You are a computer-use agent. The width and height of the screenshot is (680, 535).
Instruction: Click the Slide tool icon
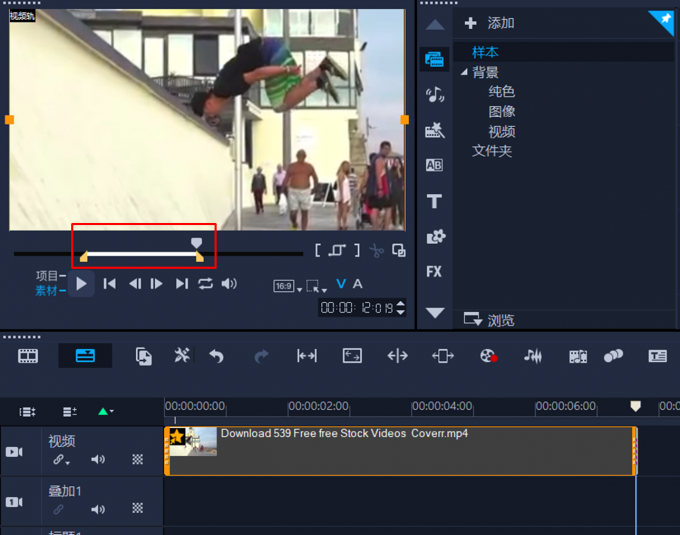click(443, 356)
